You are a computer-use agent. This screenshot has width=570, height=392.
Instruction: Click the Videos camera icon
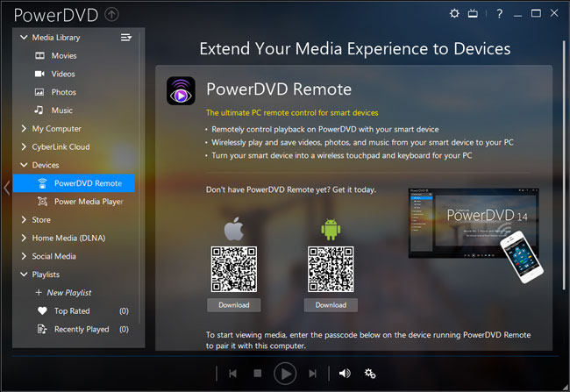(x=39, y=74)
